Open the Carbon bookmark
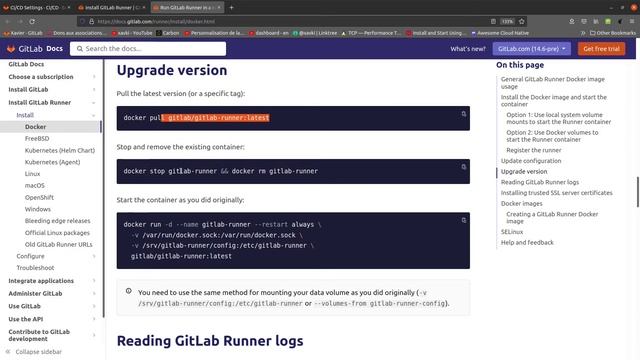The image size is (640, 360). tap(168, 33)
